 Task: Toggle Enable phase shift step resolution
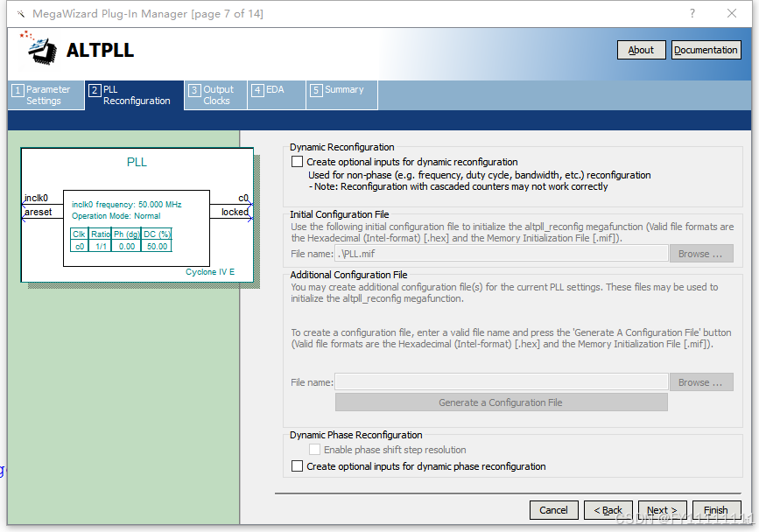314,450
